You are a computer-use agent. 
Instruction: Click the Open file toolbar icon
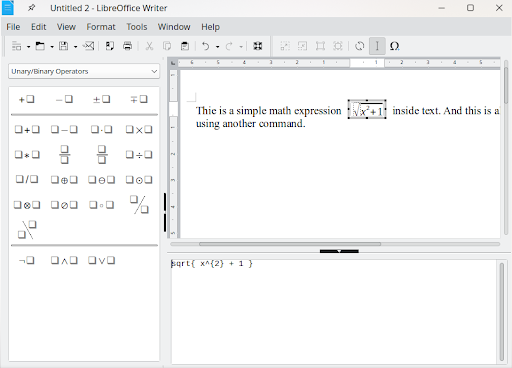tap(40, 46)
